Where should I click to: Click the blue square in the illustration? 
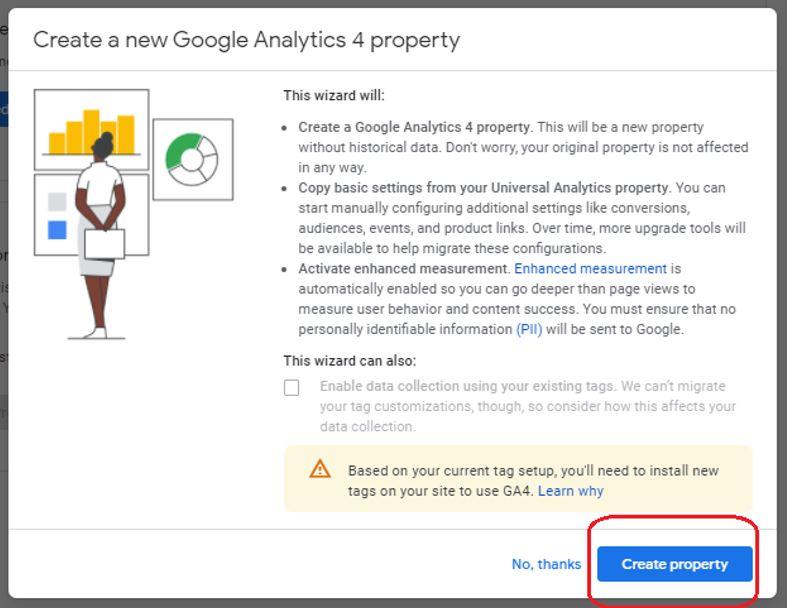(x=57, y=230)
